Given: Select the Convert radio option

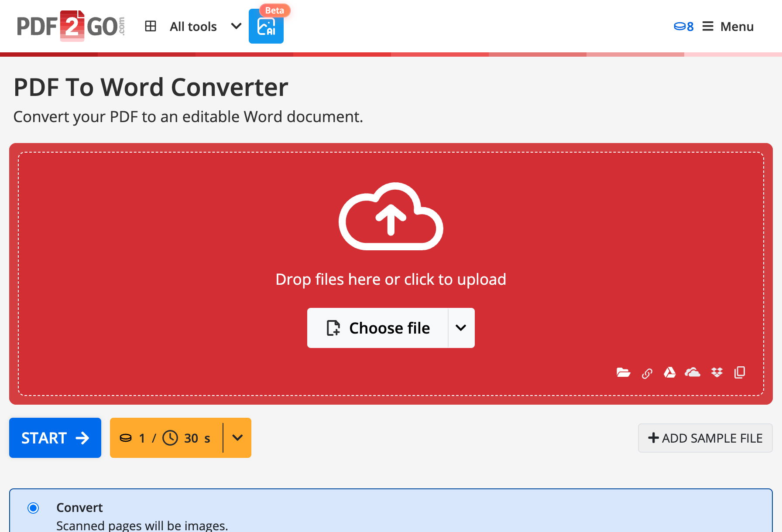Looking at the screenshot, I should point(33,508).
